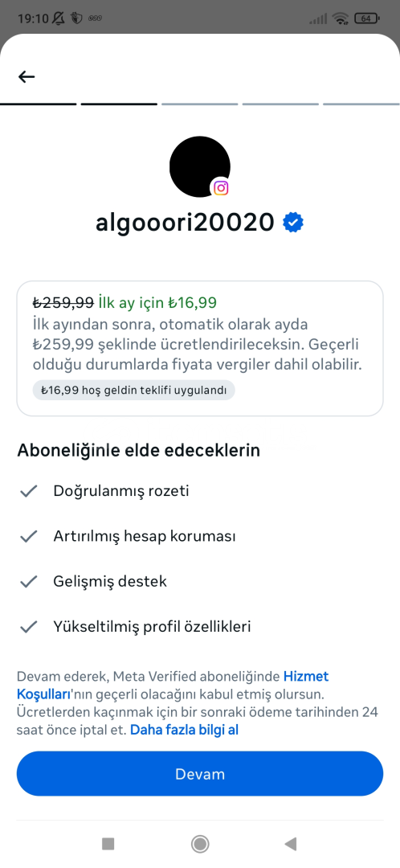This screenshot has height=868, width=400.
Task: Tap the Devam button
Action: 200,774
